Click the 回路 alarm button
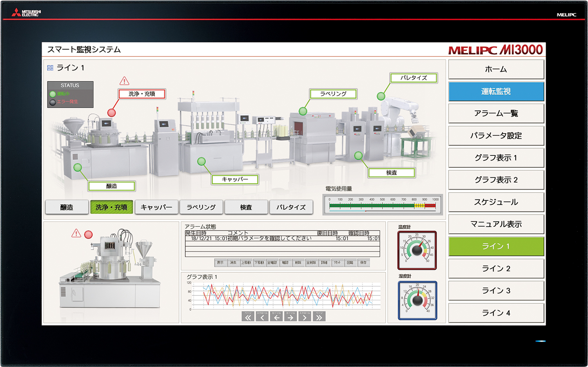Viewport: 588px width, 367px height. point(350,262)
